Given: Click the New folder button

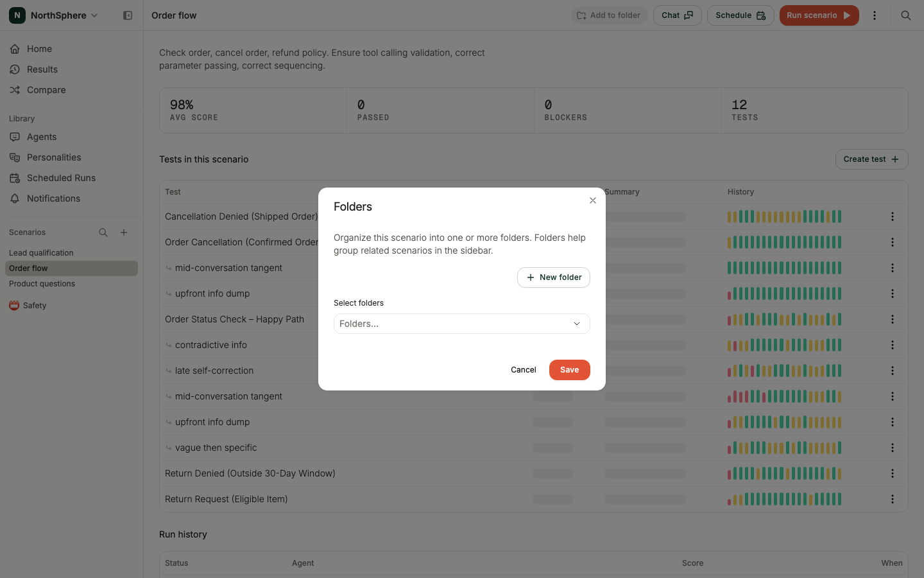Looking at the screenshot, I should [554, 277].
